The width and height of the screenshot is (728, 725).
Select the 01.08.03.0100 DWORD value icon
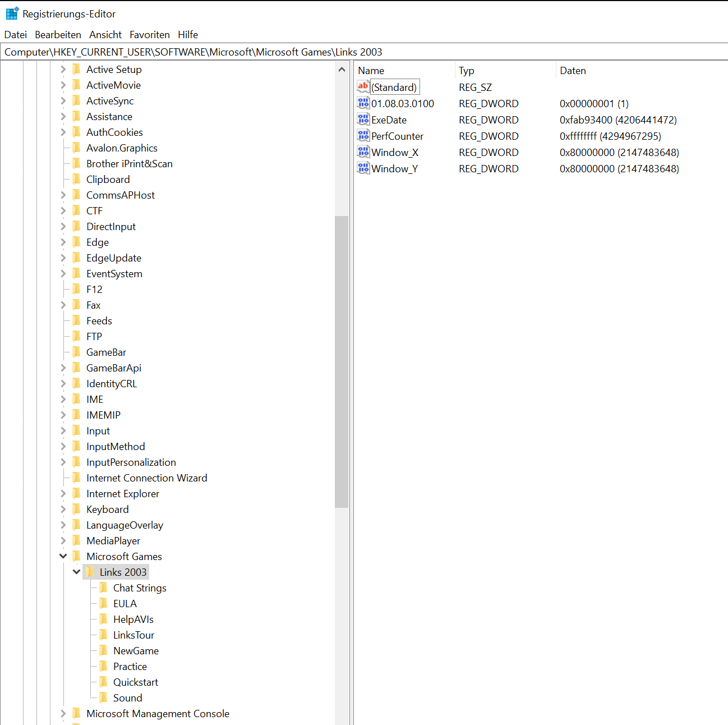tap(363, 103)
